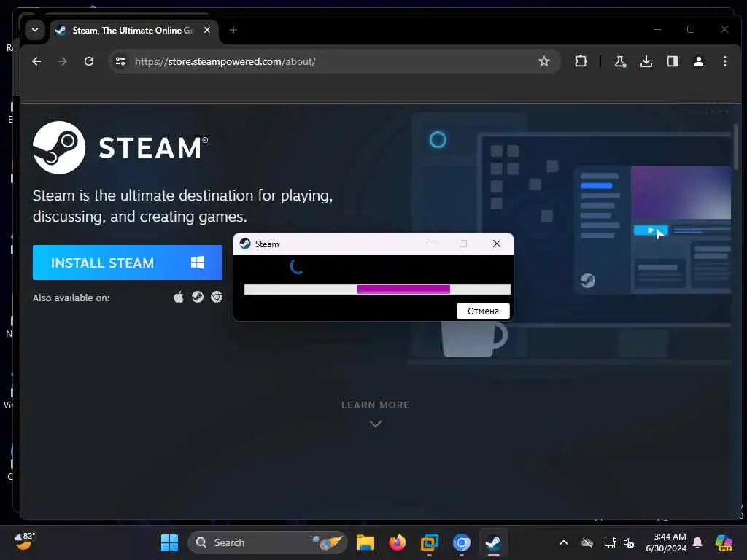Click the Chrome OS availability icon
The image size is (747, 560).
(217, 297)
